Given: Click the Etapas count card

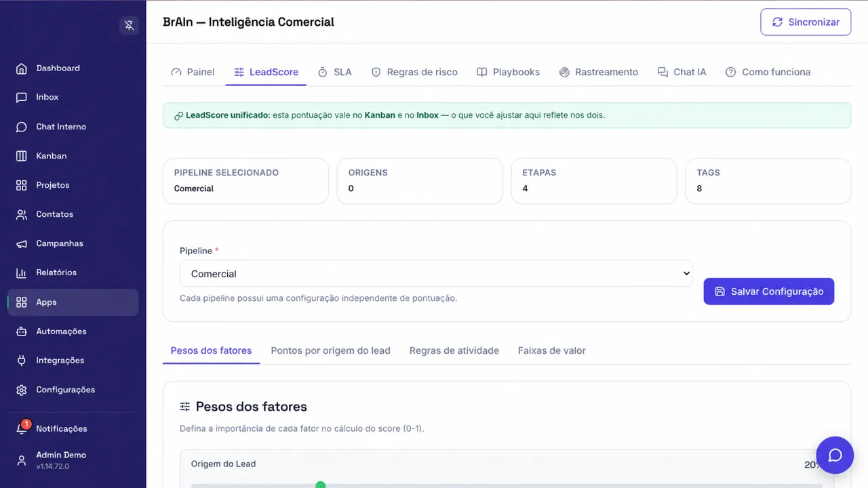Looking at the screenshot, I should point(594,181).
